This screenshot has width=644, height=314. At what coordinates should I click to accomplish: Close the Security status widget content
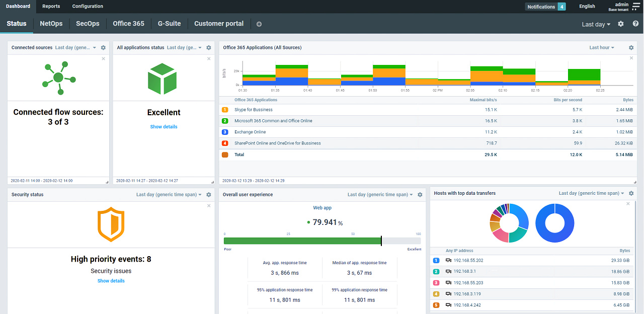point(209,206)
